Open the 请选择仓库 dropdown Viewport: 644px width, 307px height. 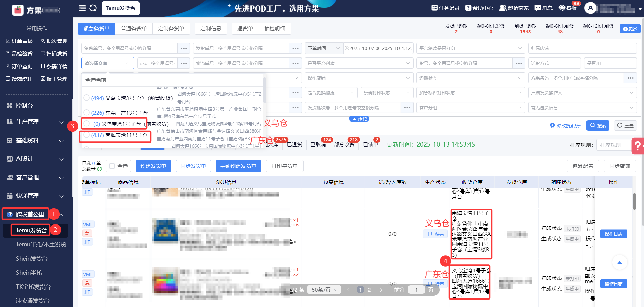[108, 63]
